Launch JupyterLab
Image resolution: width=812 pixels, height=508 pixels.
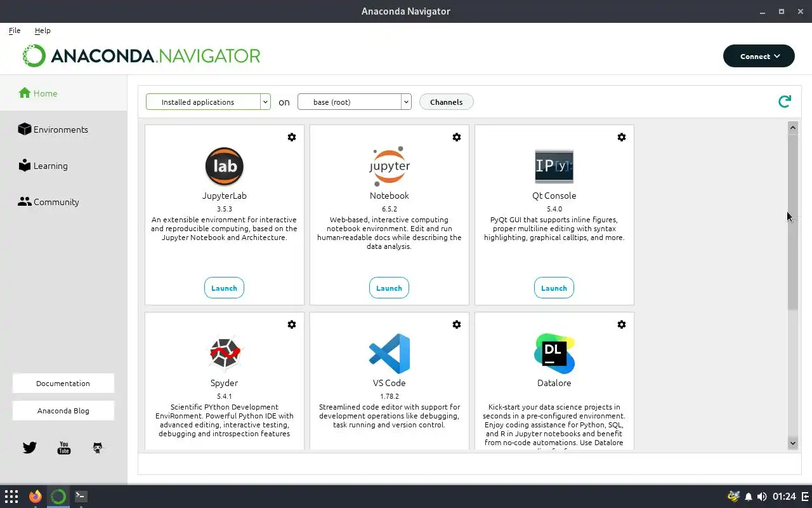pos(224,288)
